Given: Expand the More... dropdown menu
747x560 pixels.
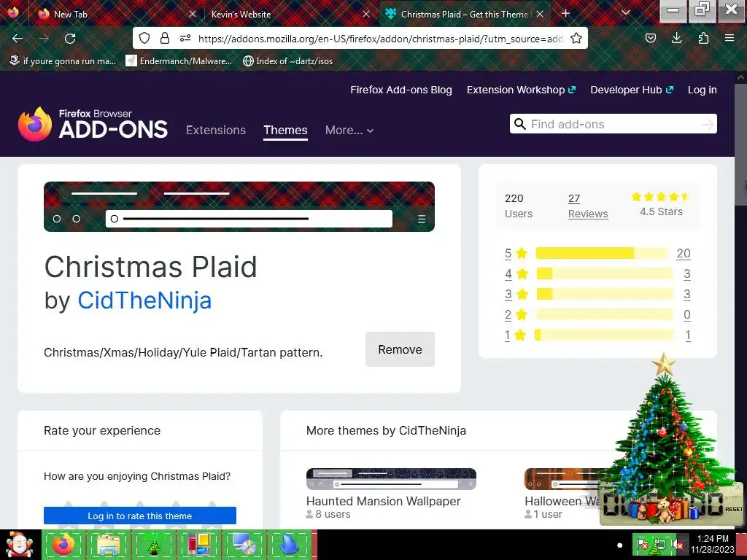Looking at the screenshot, I should pos(349,130).
